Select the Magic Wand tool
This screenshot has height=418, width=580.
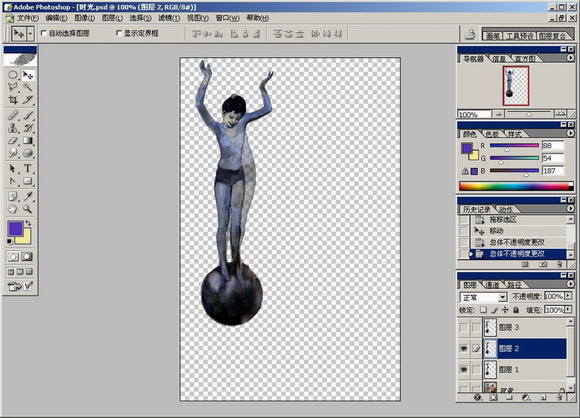[x=28, y=87]
